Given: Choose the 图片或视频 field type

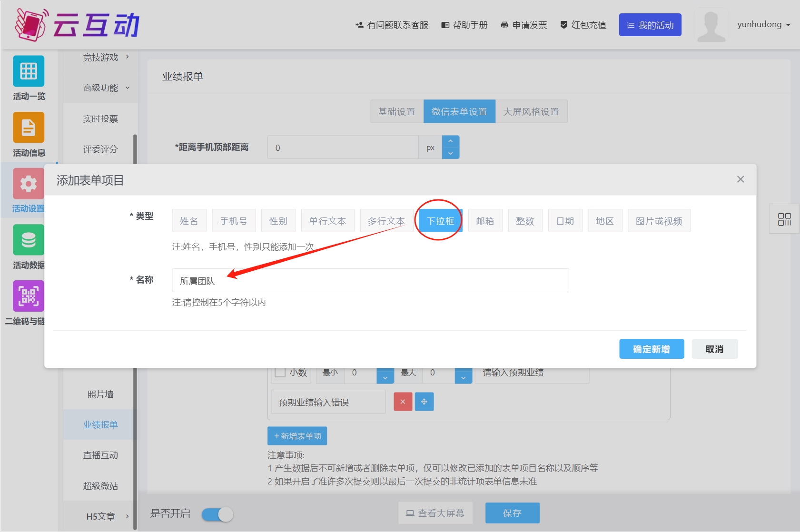Looking at the screenshot, I should pyautogui.click(x=659, y=221).
